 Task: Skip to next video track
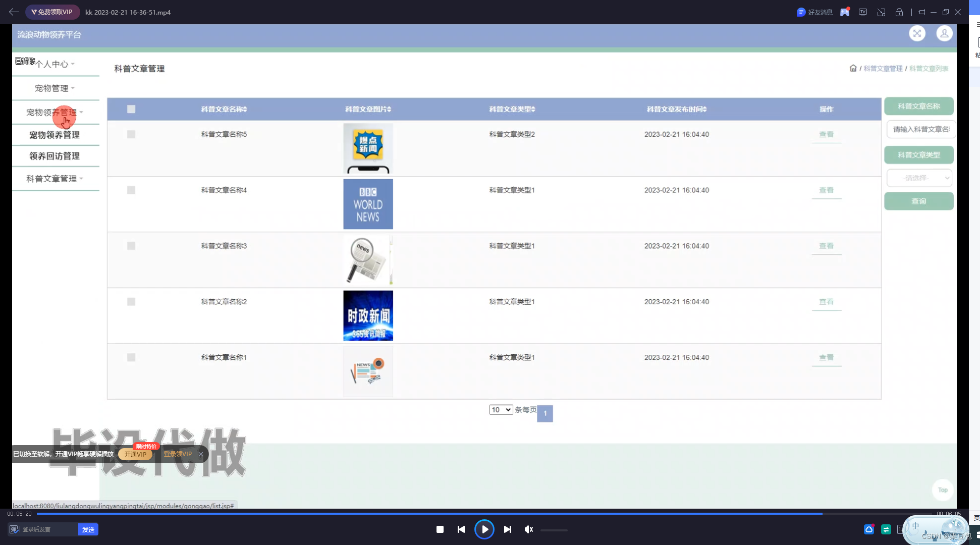(508, 529)
